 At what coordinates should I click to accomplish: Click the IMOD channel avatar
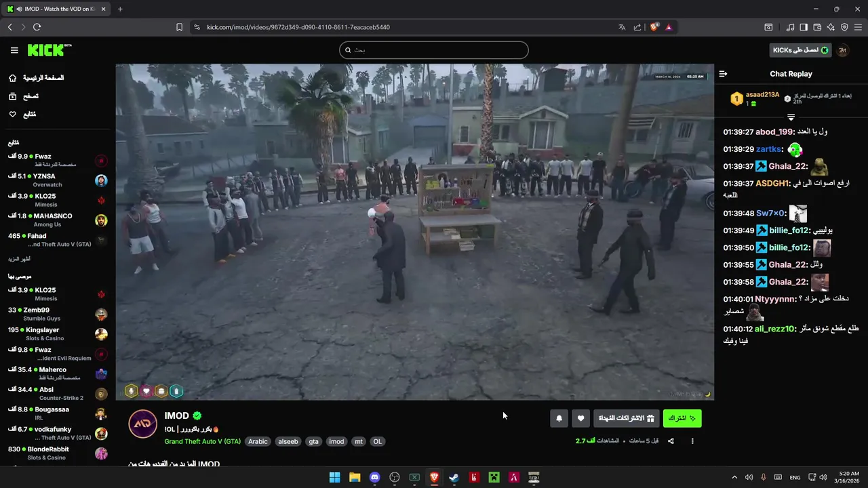pyautogui.click(x=143, y=424)
